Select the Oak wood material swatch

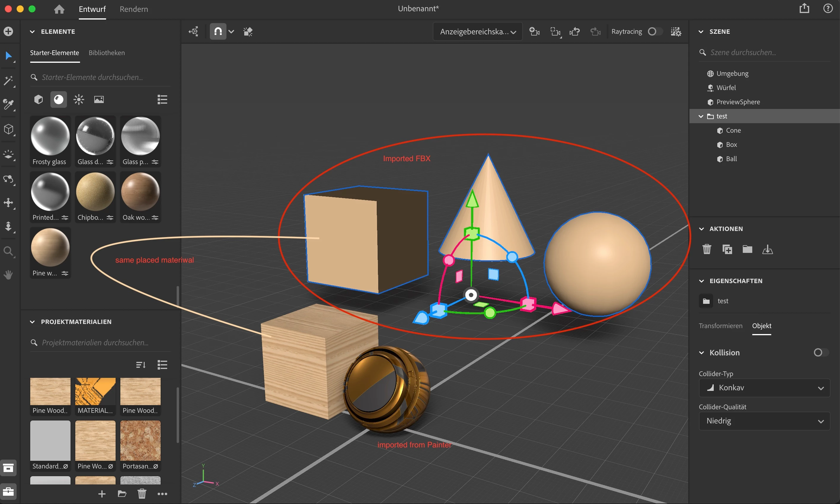click(140, 192)
